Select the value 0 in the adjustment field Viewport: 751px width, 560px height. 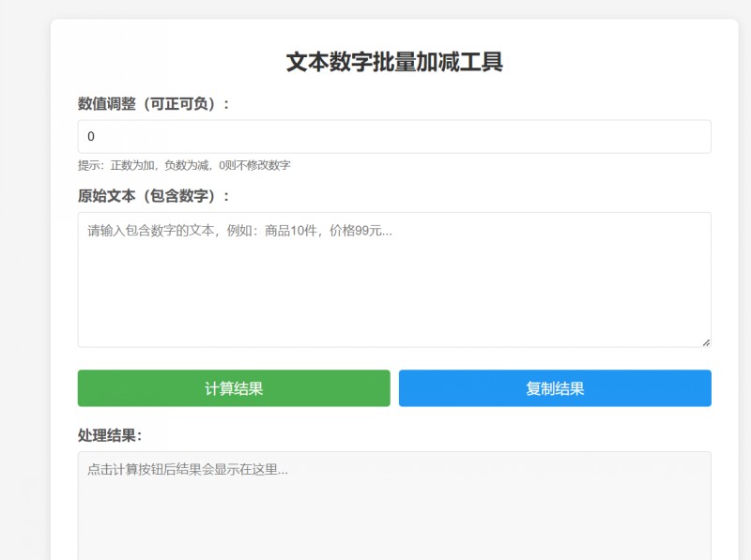(91, 137)
